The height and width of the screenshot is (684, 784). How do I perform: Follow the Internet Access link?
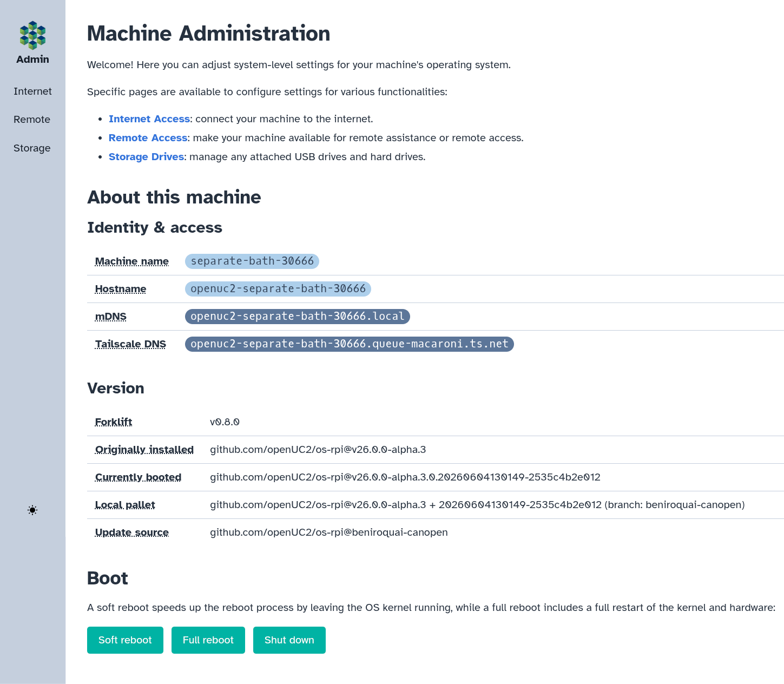[149, 119]
